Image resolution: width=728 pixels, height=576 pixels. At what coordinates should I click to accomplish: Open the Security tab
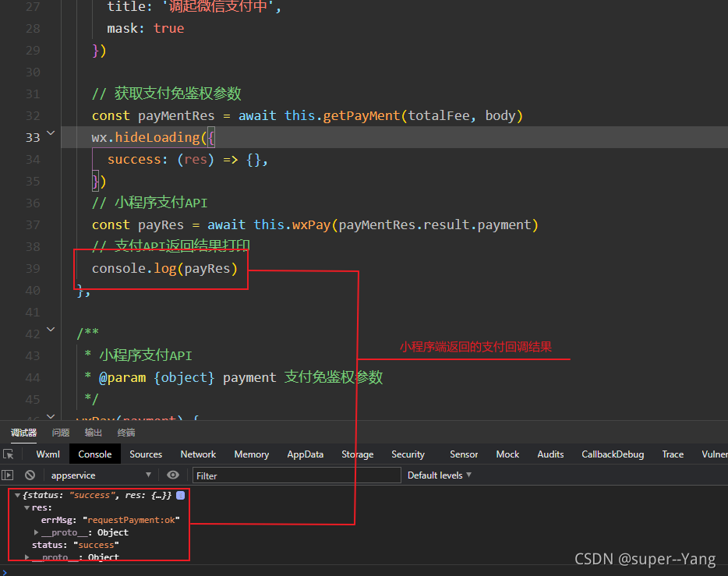(x=408, y=454)
